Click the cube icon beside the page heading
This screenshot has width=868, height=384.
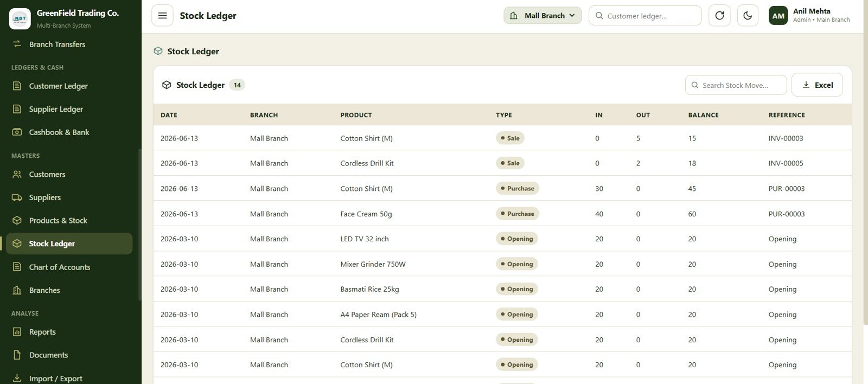(158, 51)
